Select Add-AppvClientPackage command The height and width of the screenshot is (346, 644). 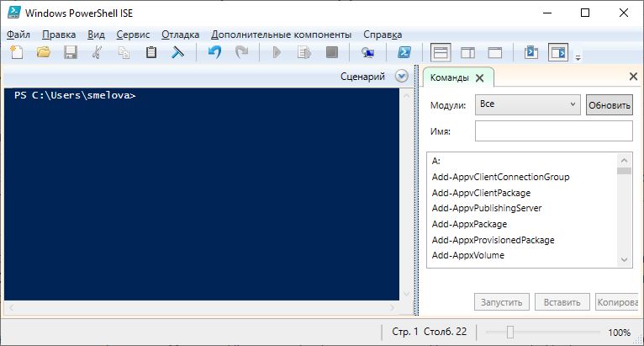coord(481,193)
